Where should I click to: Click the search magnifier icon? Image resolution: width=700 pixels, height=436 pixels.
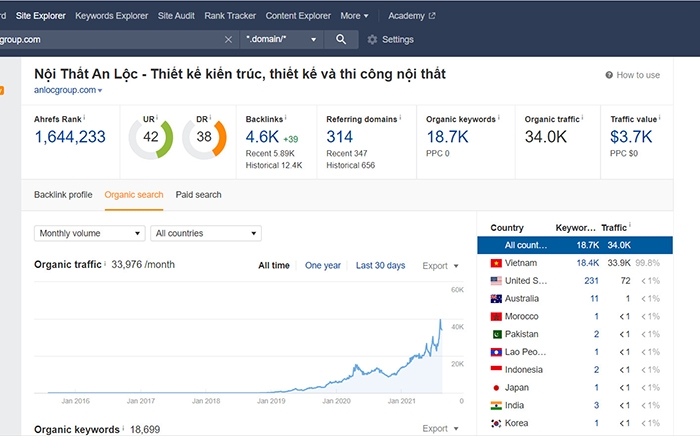[x=341, y=39]
